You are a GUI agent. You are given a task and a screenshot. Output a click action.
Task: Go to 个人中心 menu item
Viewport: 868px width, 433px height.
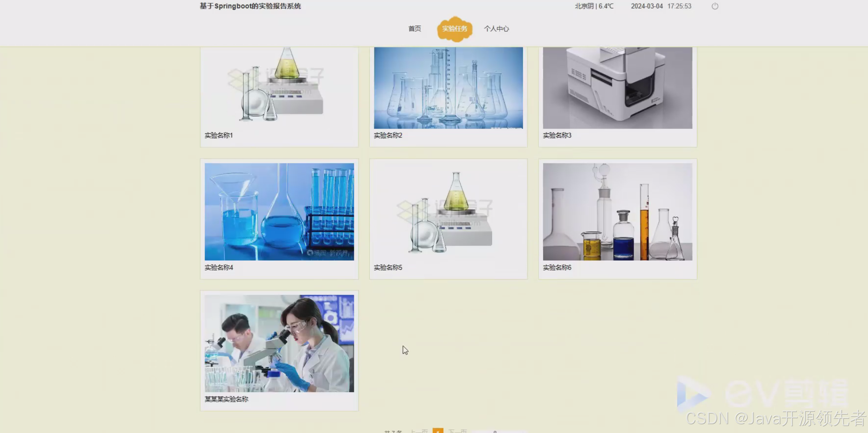[496, 29]
